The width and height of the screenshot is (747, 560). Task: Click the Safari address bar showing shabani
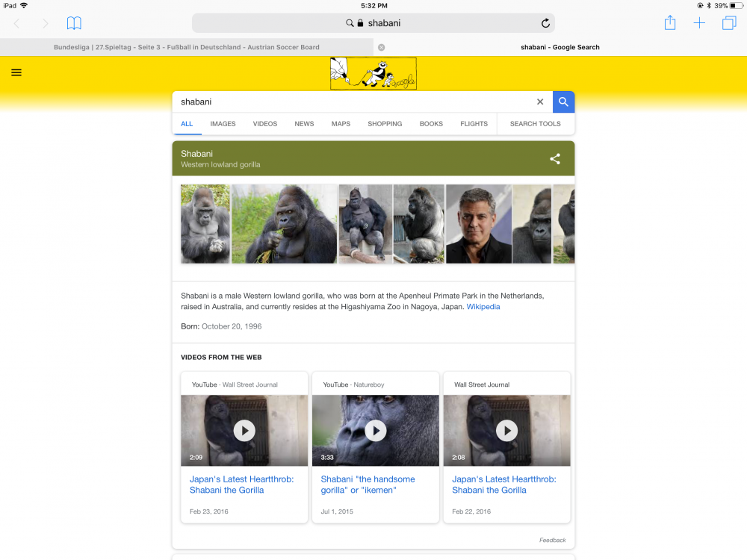pos(373,23)
